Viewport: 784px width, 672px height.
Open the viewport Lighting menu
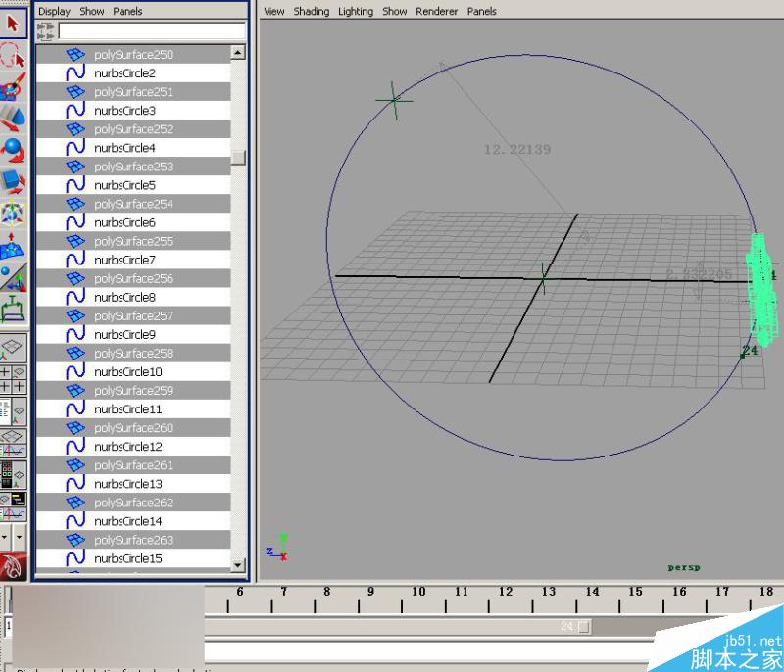point(356,11)
